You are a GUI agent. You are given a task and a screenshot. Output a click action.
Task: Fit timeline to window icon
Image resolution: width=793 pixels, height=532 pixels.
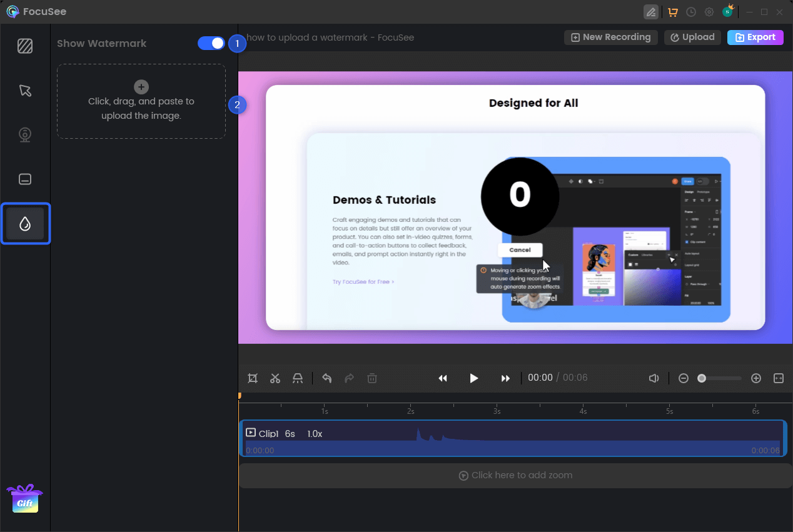pyautogui.click(x=779, y=378)
